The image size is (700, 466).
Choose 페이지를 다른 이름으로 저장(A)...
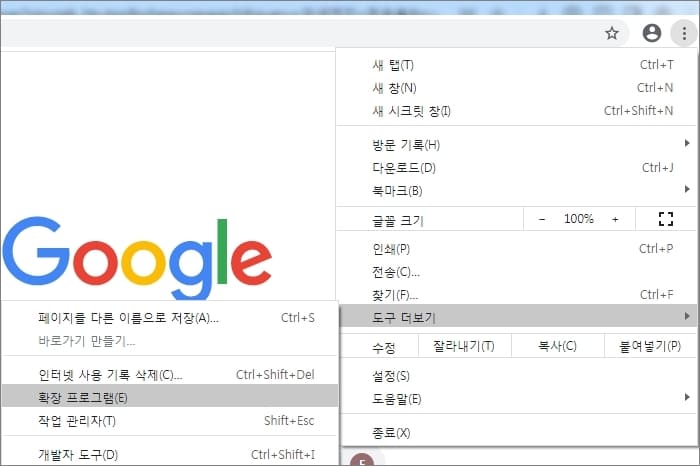(170, 318)
